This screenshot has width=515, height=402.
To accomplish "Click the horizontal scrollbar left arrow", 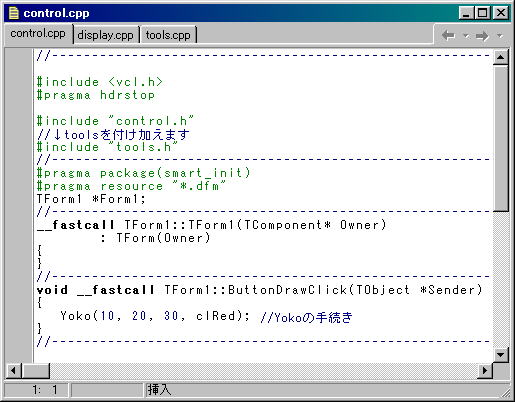I will [x=13, y=371].
